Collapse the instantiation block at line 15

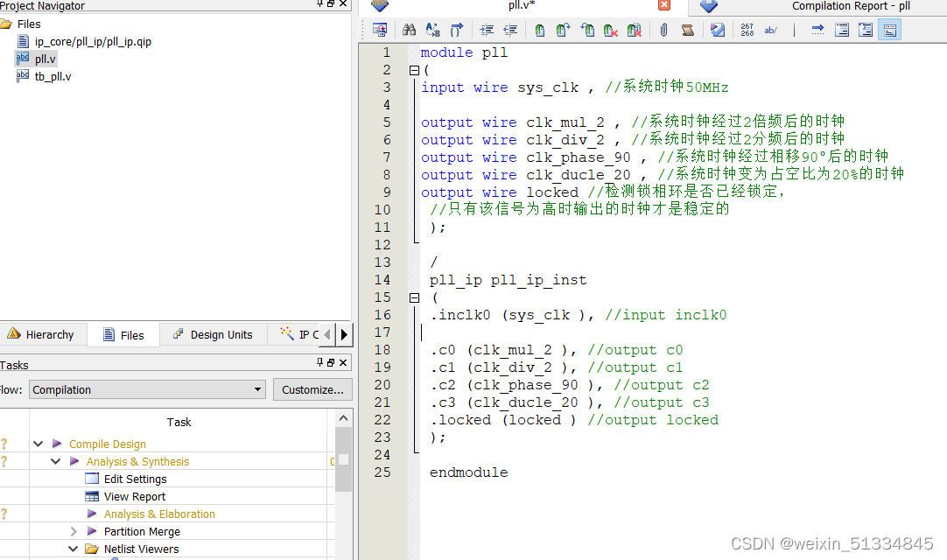pyautogui.click(x=414, y=297)
